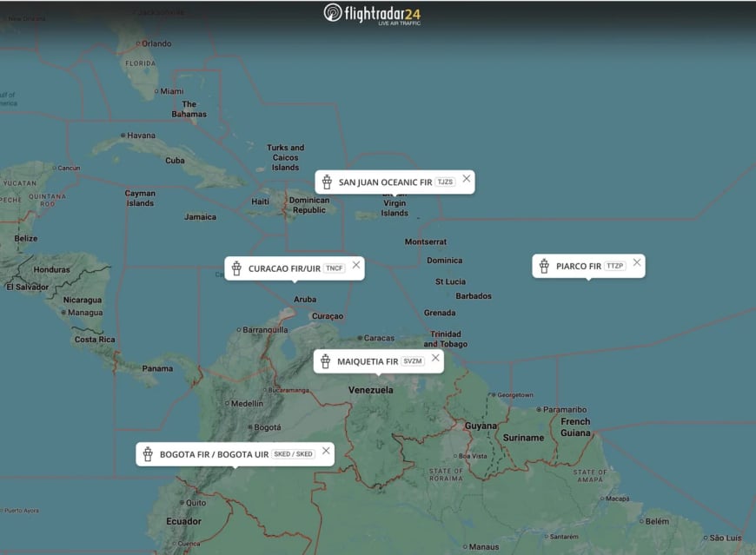Click the Maiquetia FIR tower icon
This screenshot has height=555, width=756.
326,361
